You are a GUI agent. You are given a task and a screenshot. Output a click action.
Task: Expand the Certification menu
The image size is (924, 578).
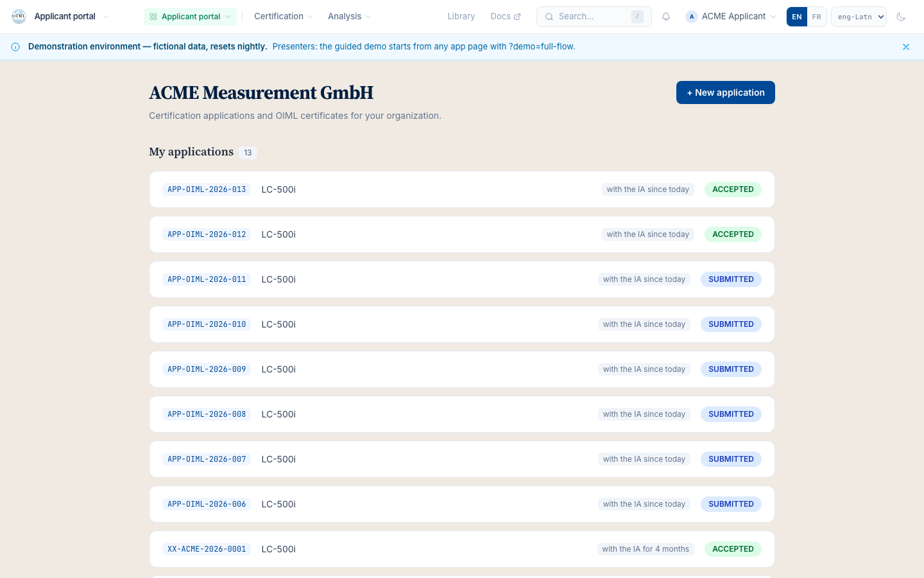[x=284, y=17]
